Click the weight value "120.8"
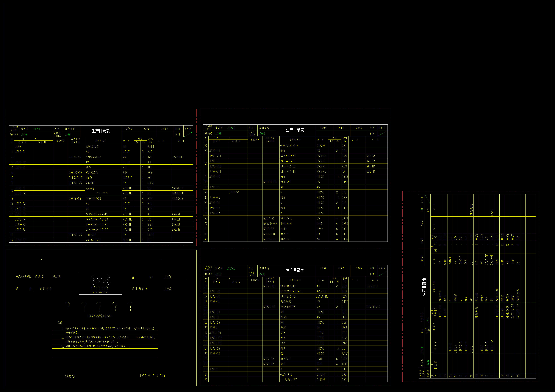The width and height of the screenshot is (555, 392). 345,328
